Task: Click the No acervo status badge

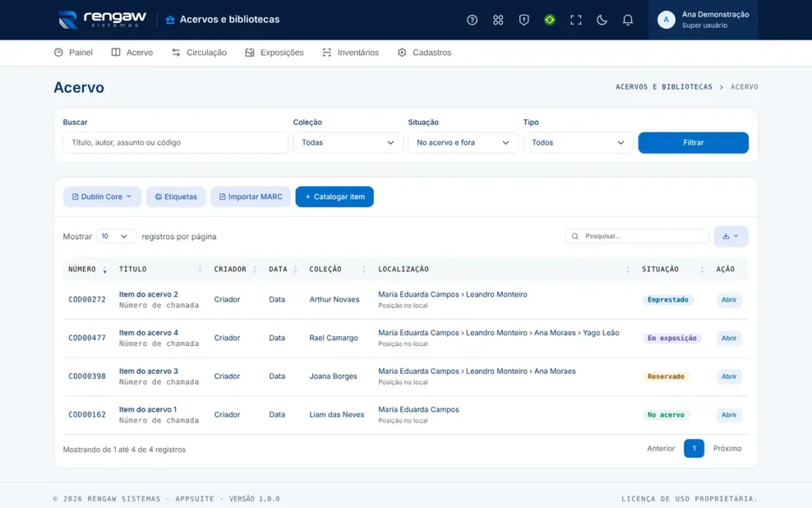Action: pyautogui.click(x=665, y=414)
